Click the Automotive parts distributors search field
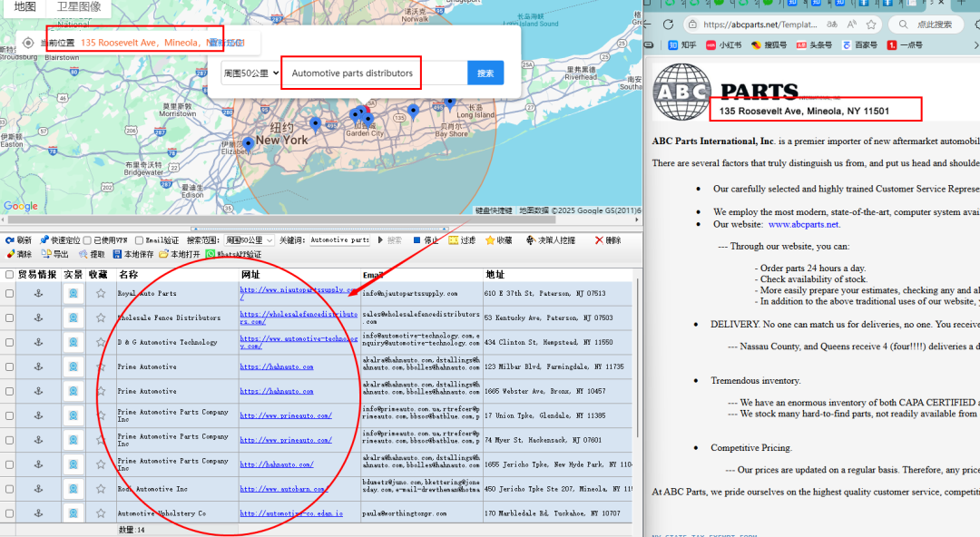Image resolution: width=980 pixels, height=537 pixels. [375, 73]
